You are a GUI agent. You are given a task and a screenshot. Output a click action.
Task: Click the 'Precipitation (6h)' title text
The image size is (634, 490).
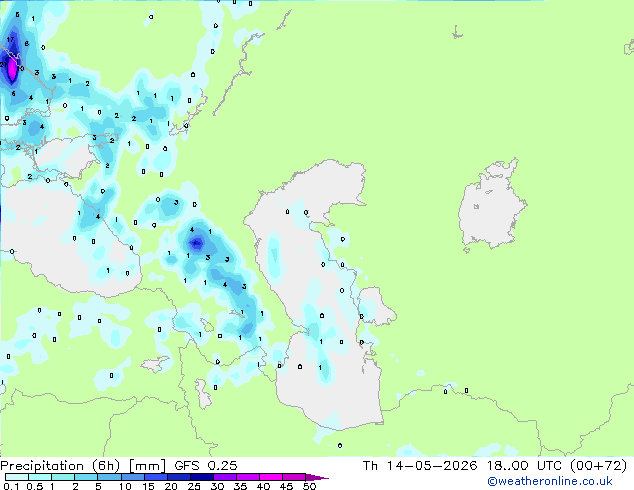60,466
